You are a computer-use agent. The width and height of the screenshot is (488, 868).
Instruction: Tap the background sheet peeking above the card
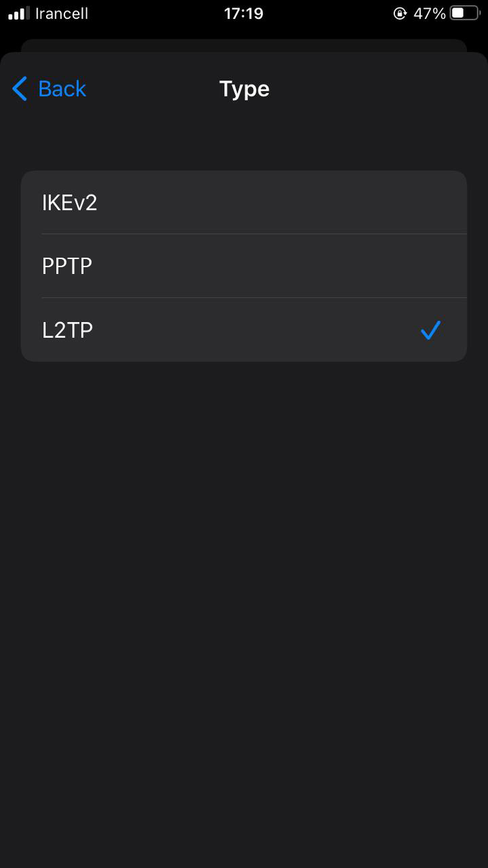click(244, 45)
